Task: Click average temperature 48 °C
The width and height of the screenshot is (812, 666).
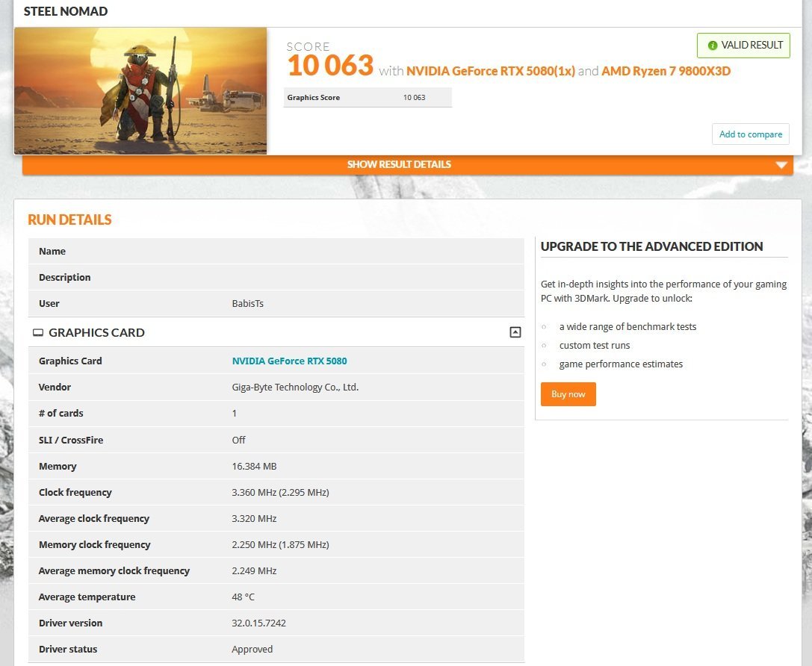Action: tap(244, 597)
